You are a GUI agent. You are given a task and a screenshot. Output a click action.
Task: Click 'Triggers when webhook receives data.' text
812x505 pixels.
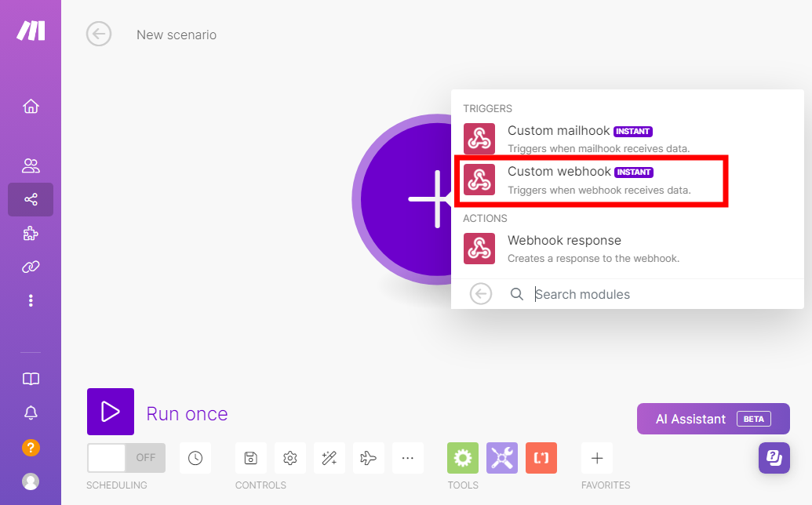[x=599, y=191]
